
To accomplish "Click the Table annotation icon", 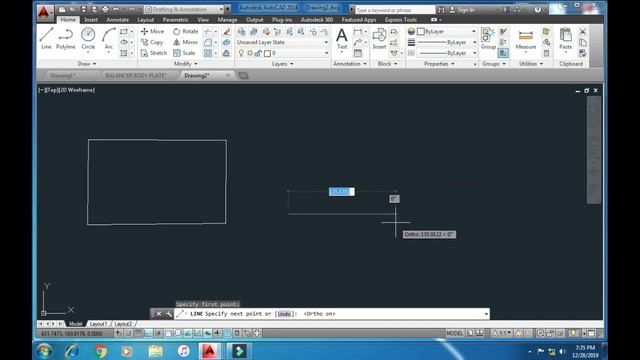I will coord(358,53).
